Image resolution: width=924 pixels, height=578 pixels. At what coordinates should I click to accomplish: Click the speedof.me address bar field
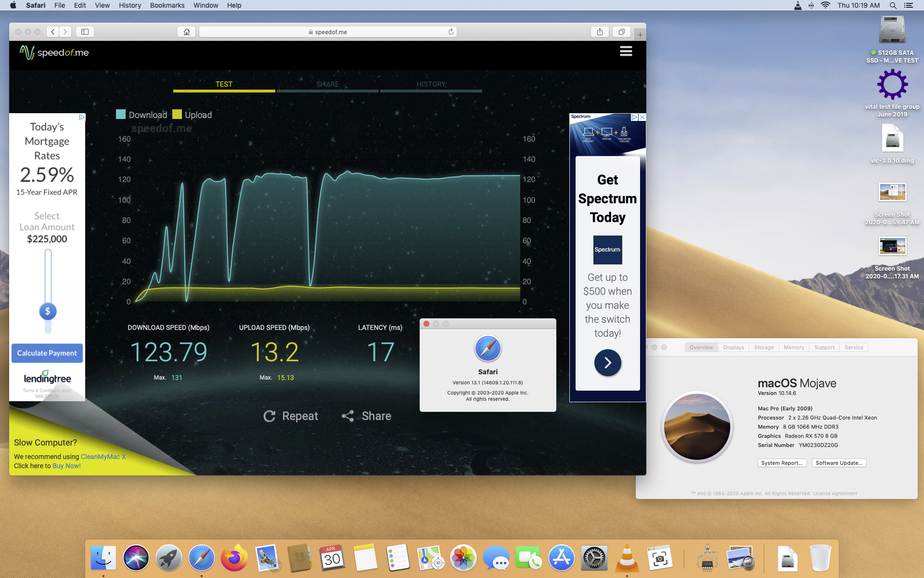[x=327, y=32]
